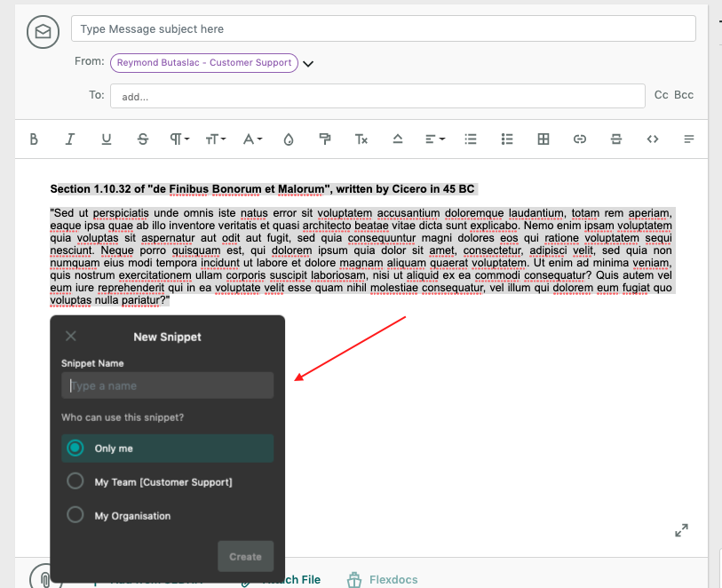The width and height of the screenshot is (722, 588).
Task: Open the text color droplet picker
Action: click(x=289, y=139)
